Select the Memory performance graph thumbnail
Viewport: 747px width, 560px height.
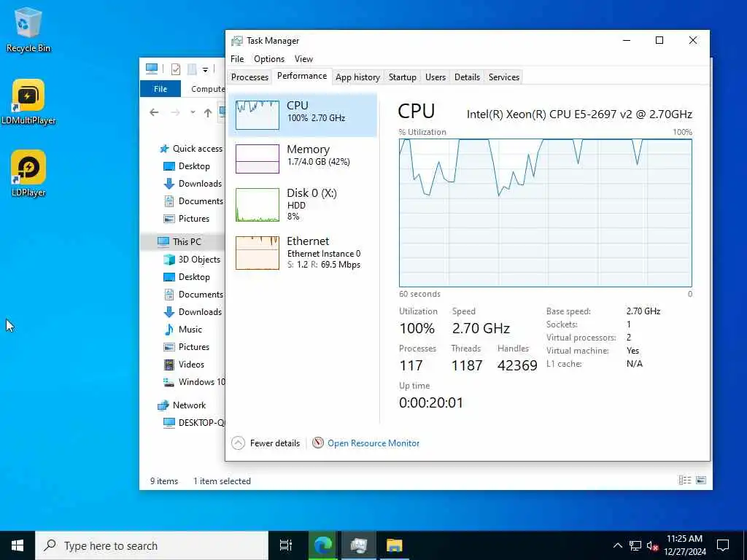[x=258, y=158]
